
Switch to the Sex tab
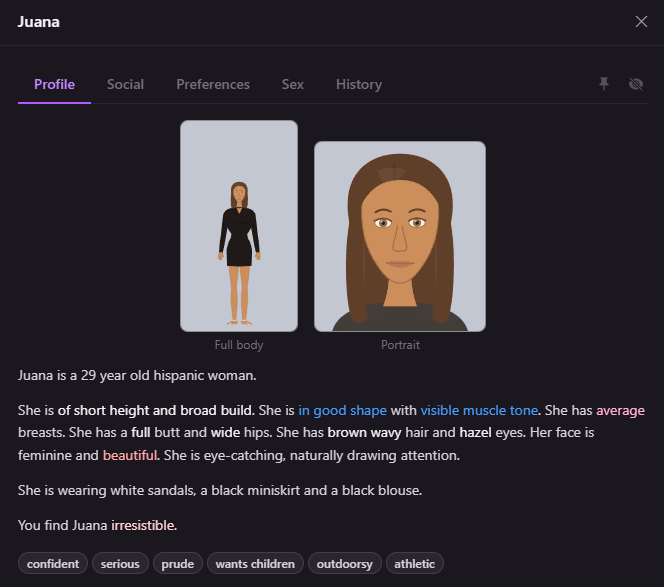click(x=293, y=84)
